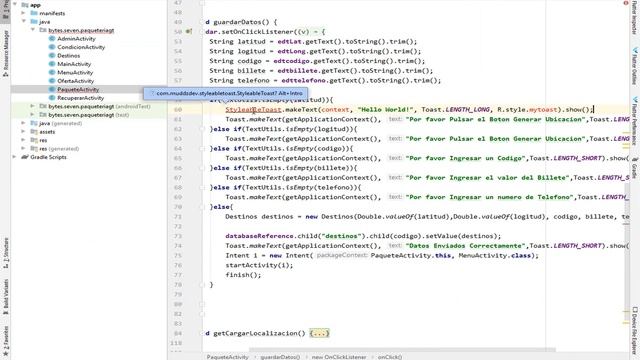This screenshot has width=640, height=360.
Task: Click the onClick() breadcrumb
Action: [x=390, y=357]
